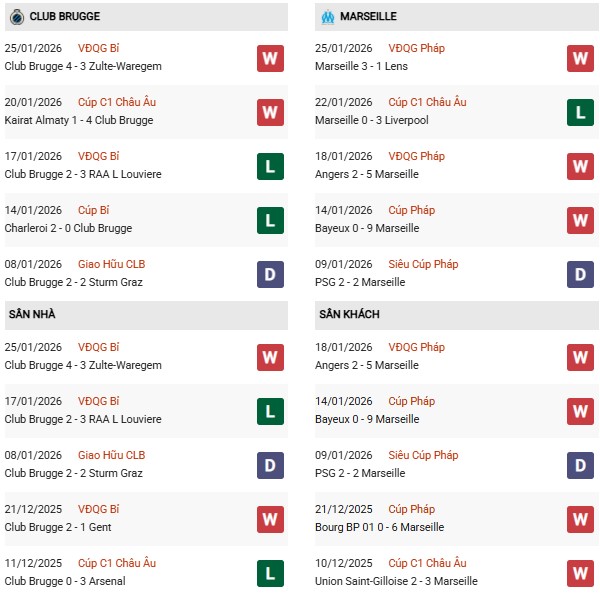600x595 pixels.
Task: Open the Sân Nhà home matches section
Action: (x=31, y=314)
